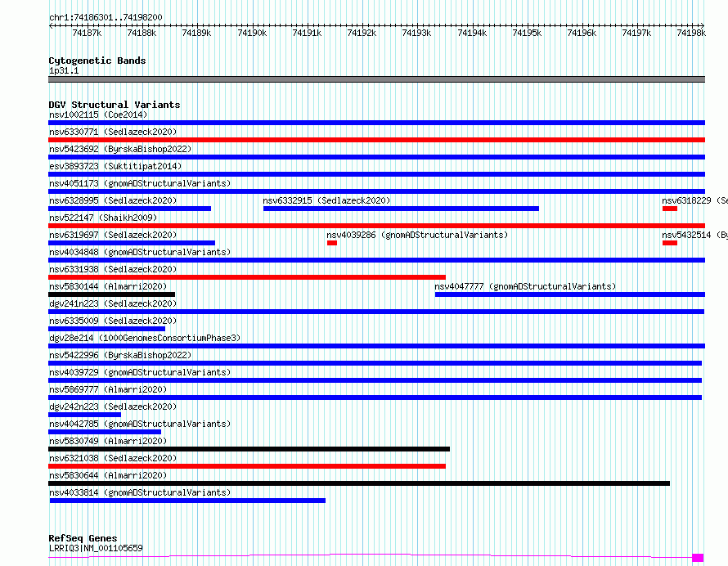Click the 74196k ruler tick label

582,33
